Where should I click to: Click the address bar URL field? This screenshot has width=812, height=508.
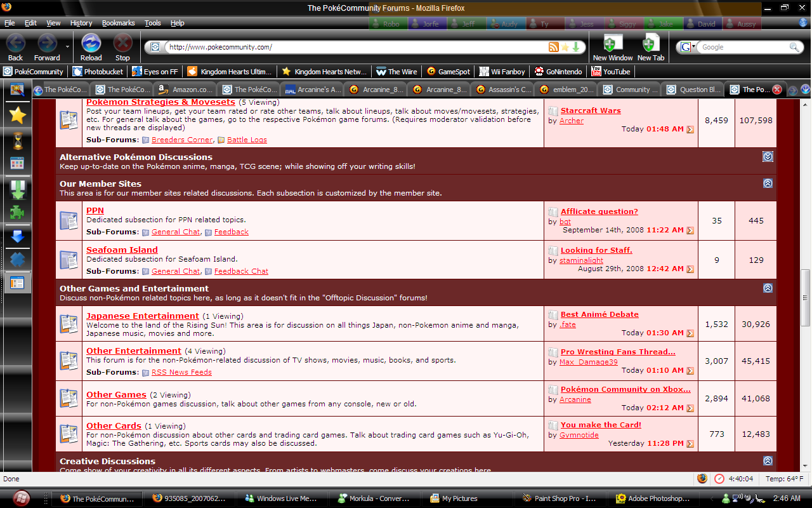tap(355, 47)
